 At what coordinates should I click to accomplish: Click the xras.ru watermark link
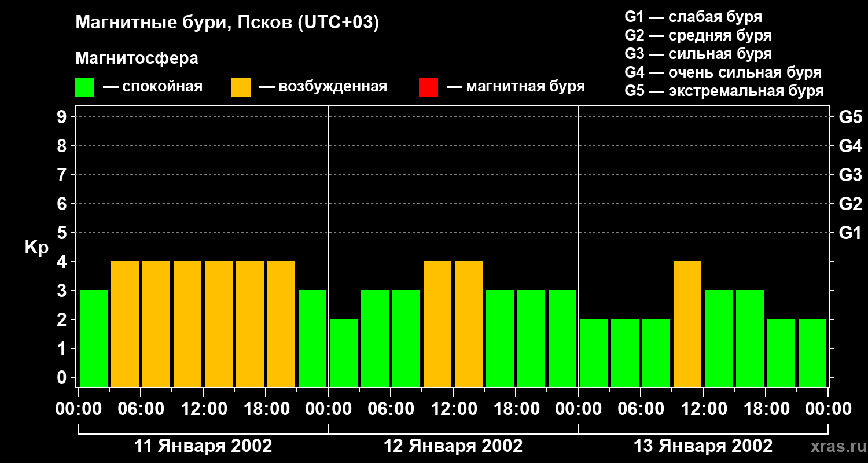836,447
